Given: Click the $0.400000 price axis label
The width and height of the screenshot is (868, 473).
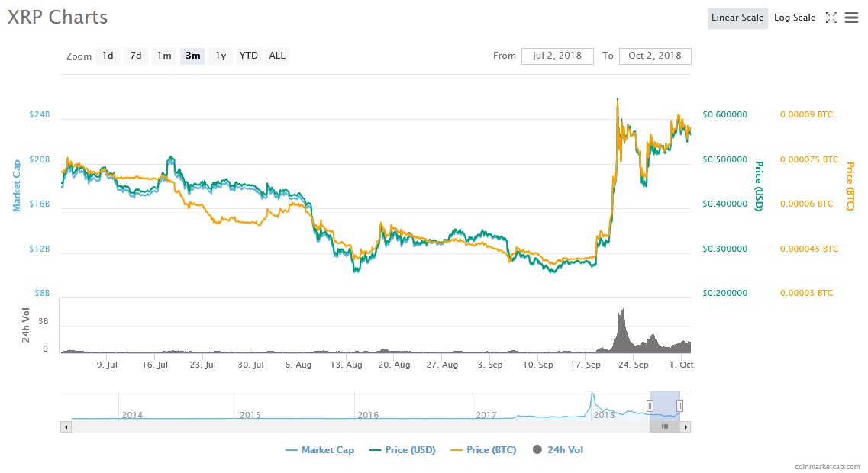Looking at the screenshot, I should click(724, 204).
